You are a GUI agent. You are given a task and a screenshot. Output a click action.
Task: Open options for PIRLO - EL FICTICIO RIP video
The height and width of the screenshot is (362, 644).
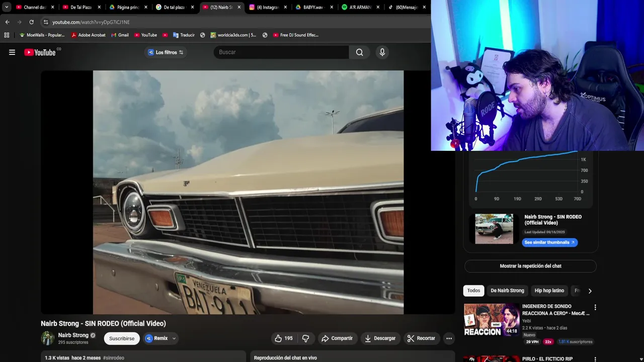pyautogui.click(x=595, y=359)
